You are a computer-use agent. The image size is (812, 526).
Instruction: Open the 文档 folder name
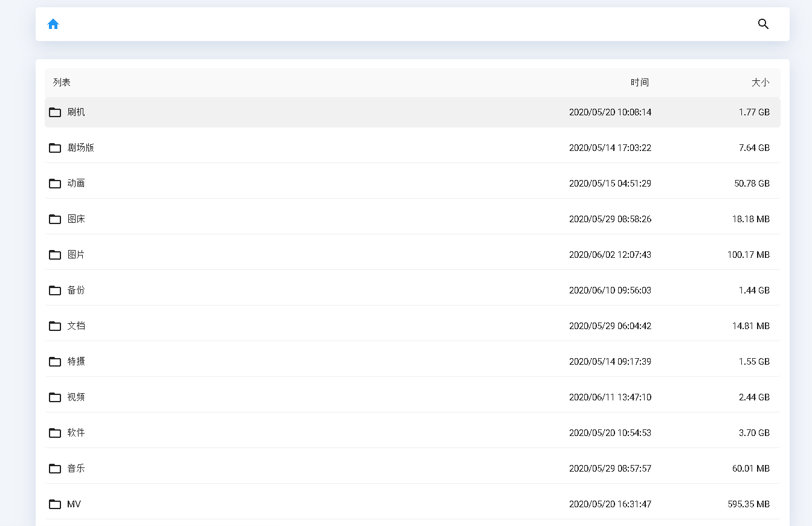(x=76, y=326)
